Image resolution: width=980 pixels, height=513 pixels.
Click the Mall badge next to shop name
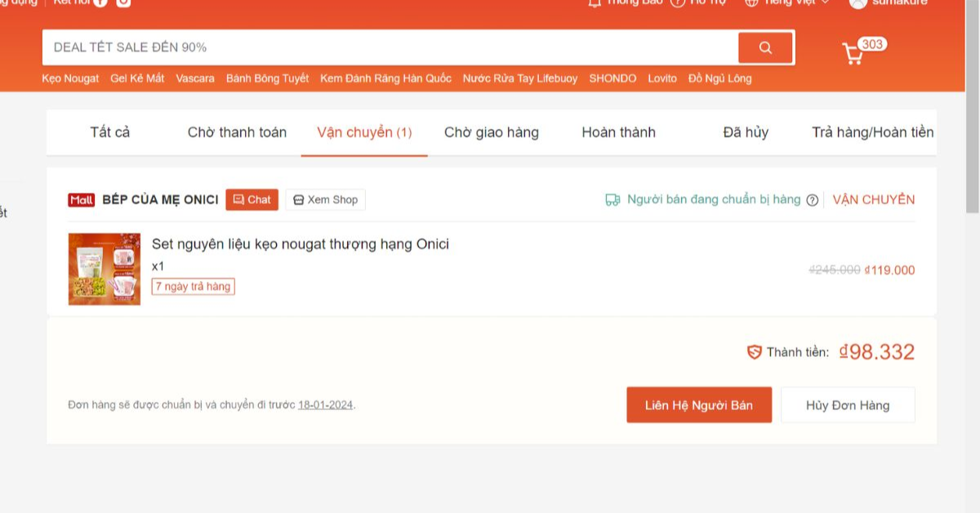coord(82,200)
